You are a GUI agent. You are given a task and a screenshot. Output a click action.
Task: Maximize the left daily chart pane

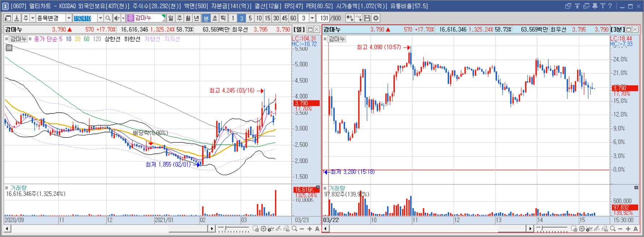310,30
